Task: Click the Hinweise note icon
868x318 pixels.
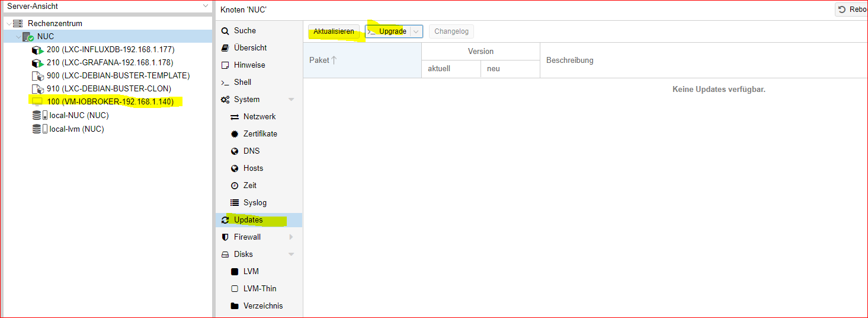Action: tap(225, 65)
